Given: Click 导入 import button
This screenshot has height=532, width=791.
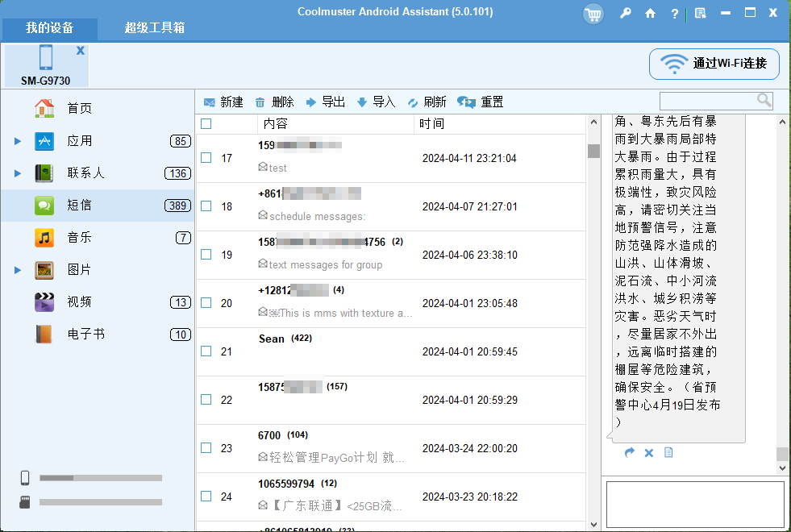Looking at the screenshot, I should click(x=376, y=102).
